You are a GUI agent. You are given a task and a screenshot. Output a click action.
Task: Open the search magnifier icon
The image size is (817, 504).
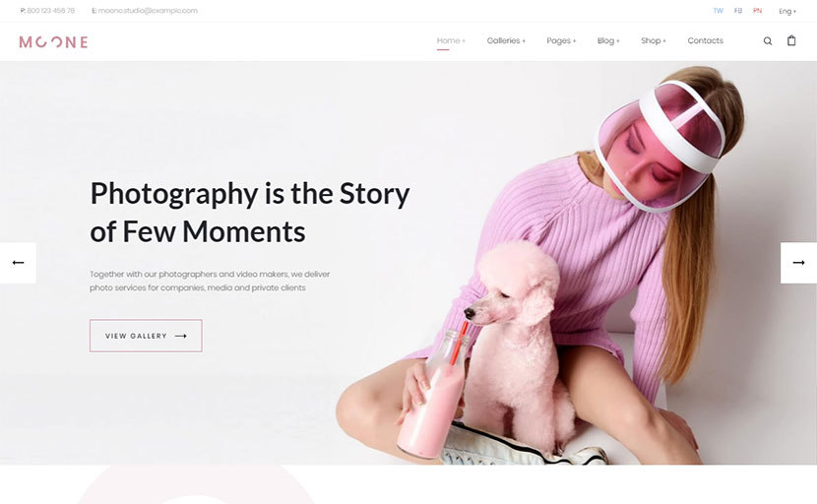pyautogui.click(x=768, y=41)
